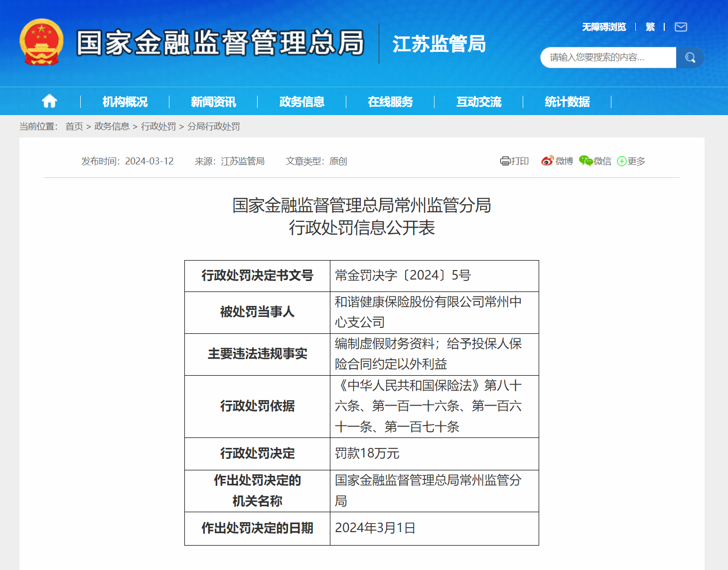Screen dimensions: 728x570
Task: Click the home icon in navigation bar
Action: 49,101
